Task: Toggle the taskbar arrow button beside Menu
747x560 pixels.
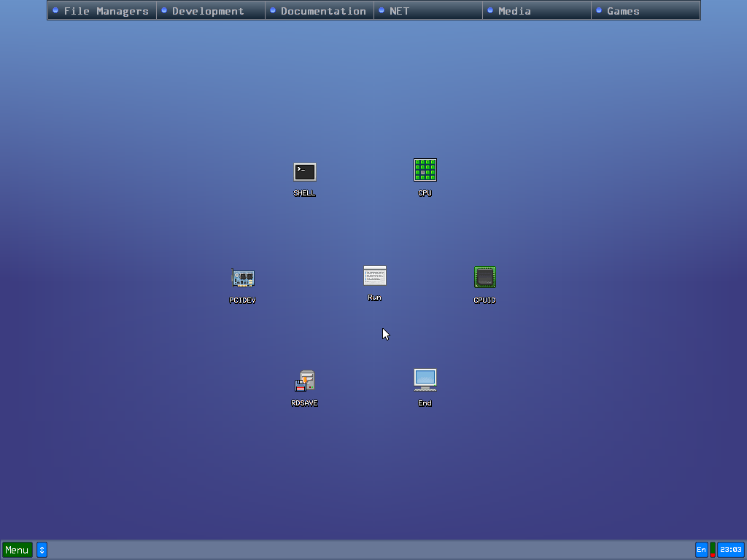Action: (42, 550)
